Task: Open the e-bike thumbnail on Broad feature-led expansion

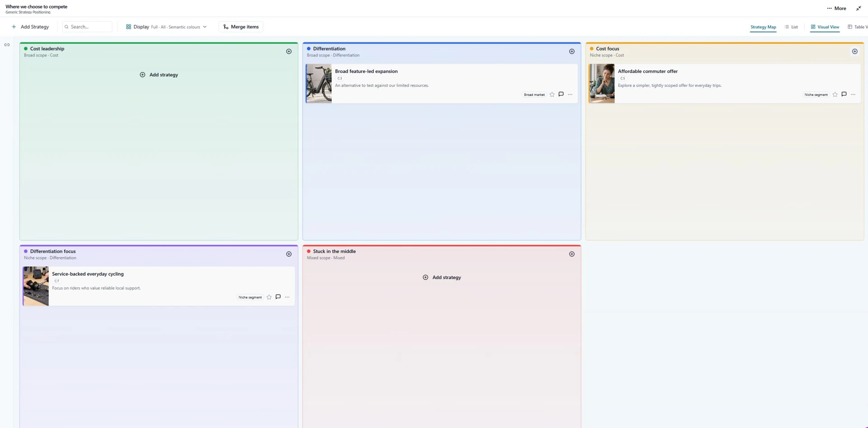Action: coord(319,84)
